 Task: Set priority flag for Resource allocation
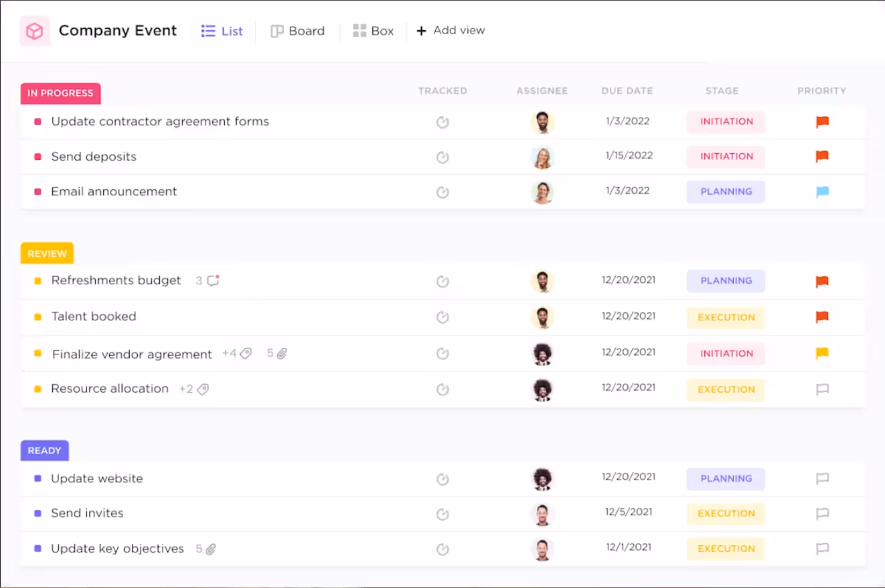click(x=822, y=389)
